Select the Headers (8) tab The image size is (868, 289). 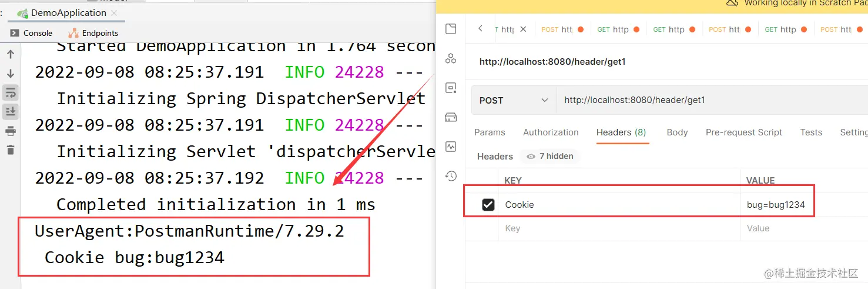point(621,132)
